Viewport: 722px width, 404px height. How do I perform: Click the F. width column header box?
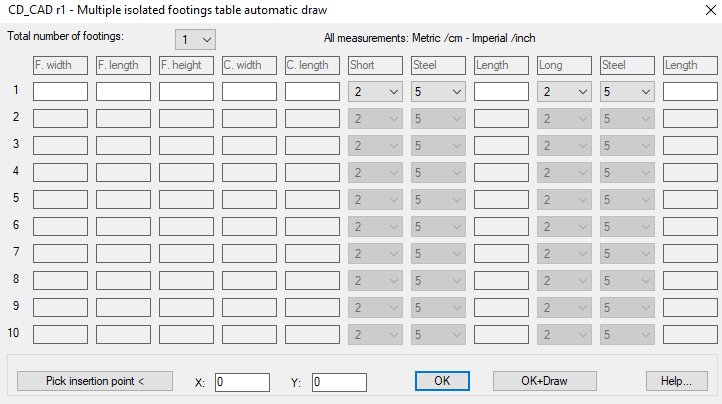60,65
